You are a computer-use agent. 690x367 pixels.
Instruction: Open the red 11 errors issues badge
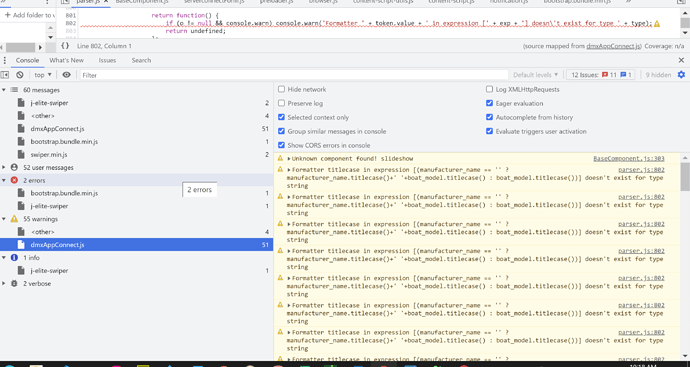(x=609, y=75)
